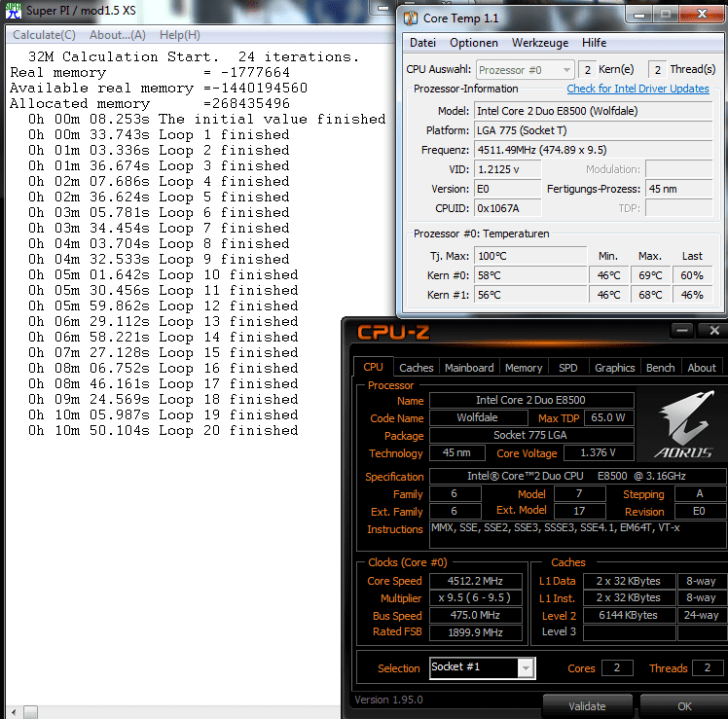Open the Datei menu in Core Temp
This screenshot has width=728, height=719.
(422, 43)
